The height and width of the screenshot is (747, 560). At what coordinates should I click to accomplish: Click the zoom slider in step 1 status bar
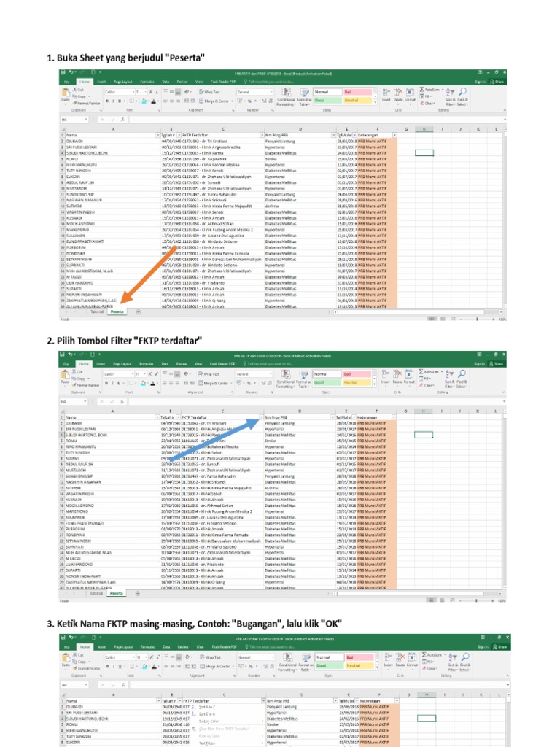click(x=477, y=320)
